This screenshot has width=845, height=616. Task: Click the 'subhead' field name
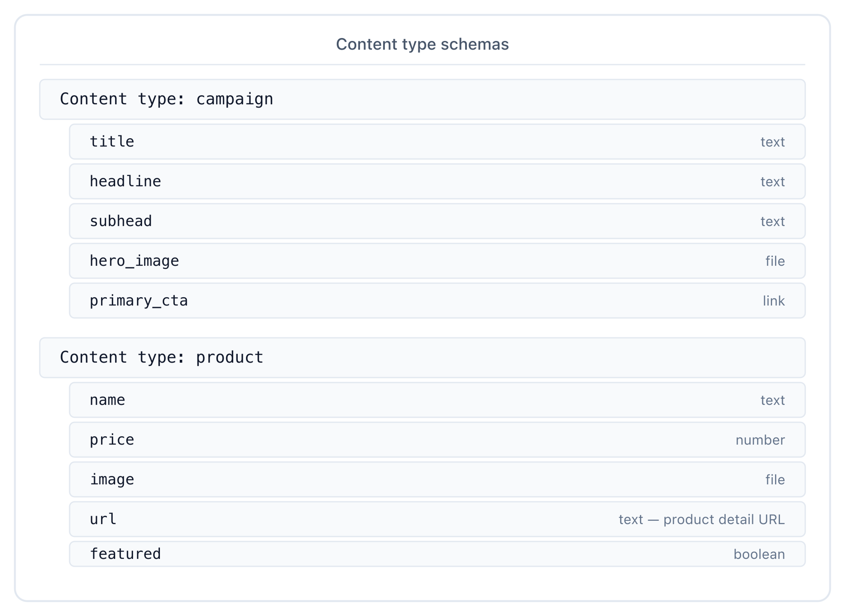click(x=121, y=221)
